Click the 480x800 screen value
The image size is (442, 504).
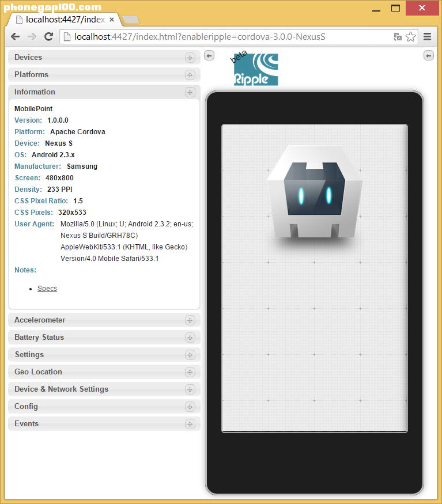[59, 178]
